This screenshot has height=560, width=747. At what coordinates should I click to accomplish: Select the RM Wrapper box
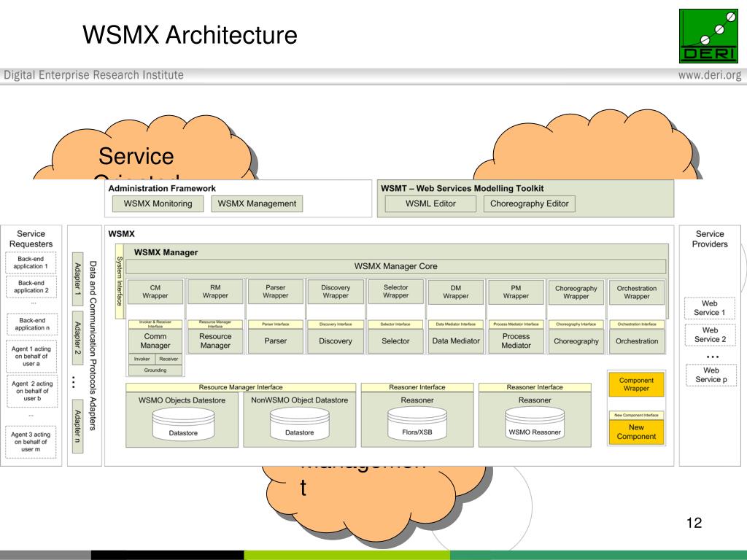[215, 292]
